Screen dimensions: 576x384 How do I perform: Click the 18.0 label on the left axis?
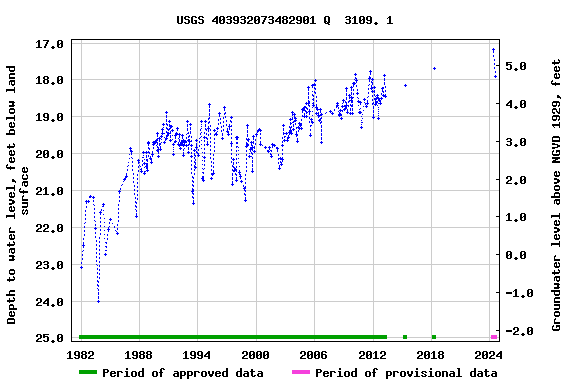[49, 80]
